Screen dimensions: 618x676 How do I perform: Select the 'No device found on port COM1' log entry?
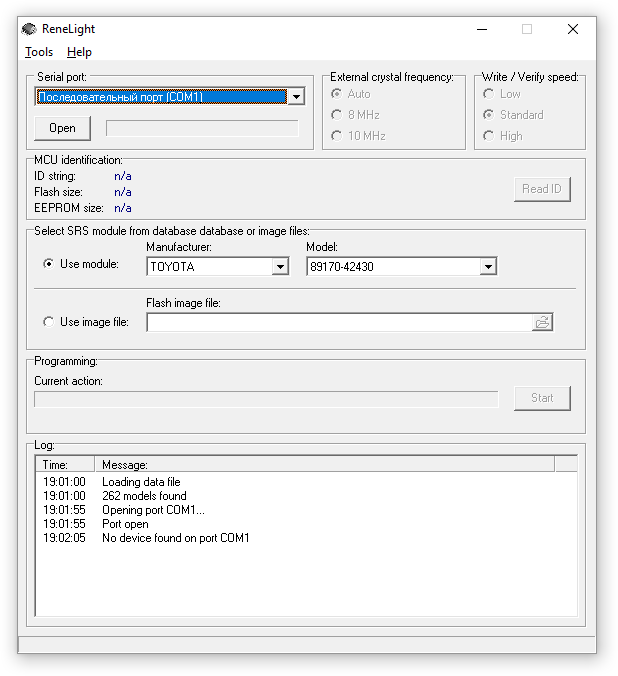point(175,538)
